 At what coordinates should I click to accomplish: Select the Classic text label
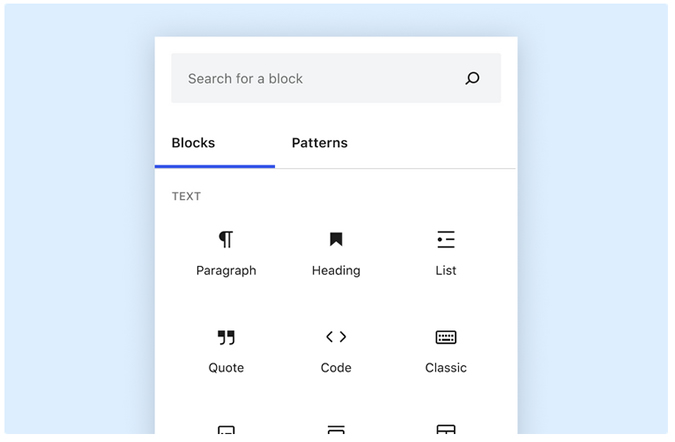(446, 368)
